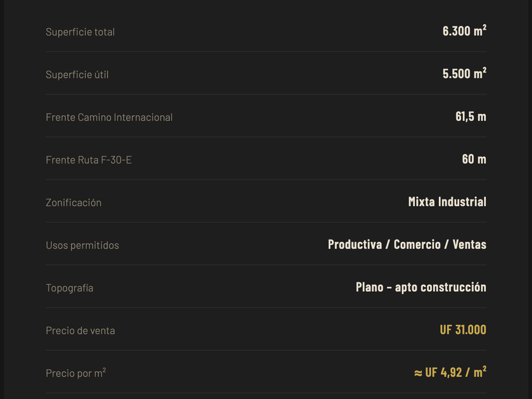
Task: Click the 'Precio de venta' label
Action: tap(80, 331)
